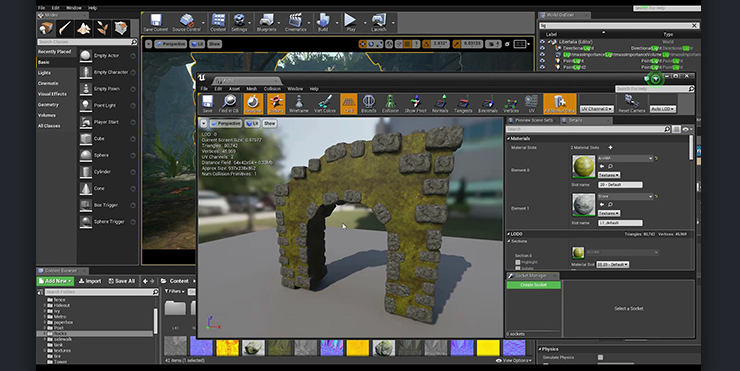Open Filters dropdown in Content Browser
Viewport: 740px width, 371px height.
tap(174, 292)
